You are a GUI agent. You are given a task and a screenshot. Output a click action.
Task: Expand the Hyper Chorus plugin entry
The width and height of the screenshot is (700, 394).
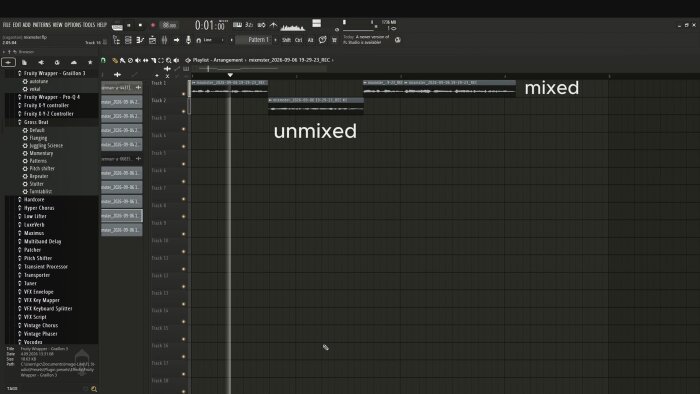pos(39,208)
